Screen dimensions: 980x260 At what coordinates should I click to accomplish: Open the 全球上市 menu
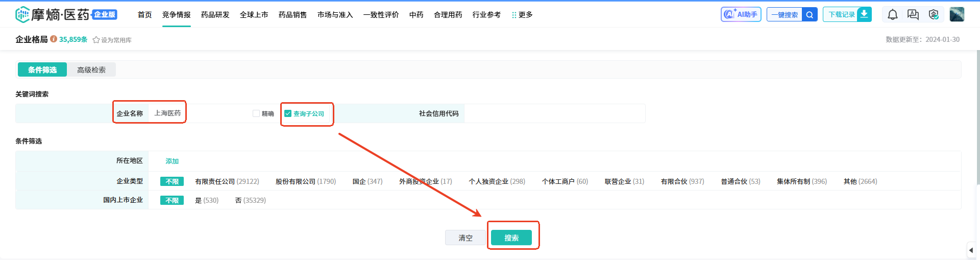pyautogui.click(x=254, y=15)
